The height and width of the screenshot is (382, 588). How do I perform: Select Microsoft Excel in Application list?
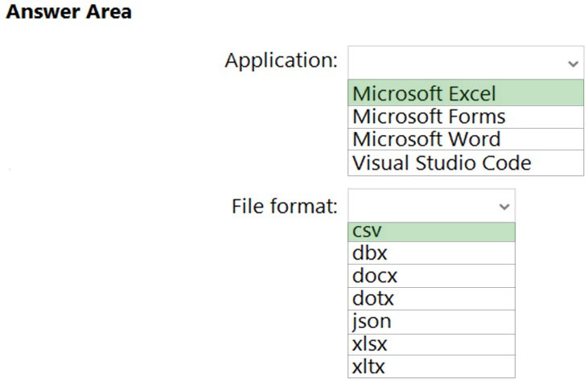click(466, 93)
